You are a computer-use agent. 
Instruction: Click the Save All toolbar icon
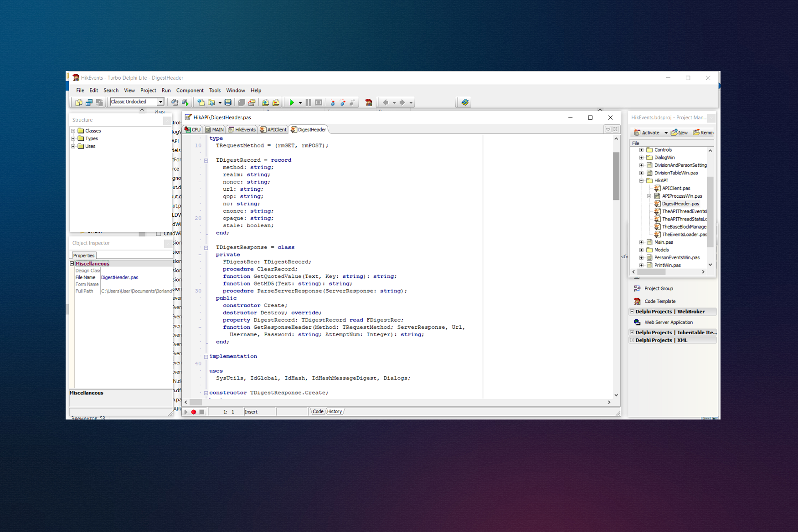(242, 102)
